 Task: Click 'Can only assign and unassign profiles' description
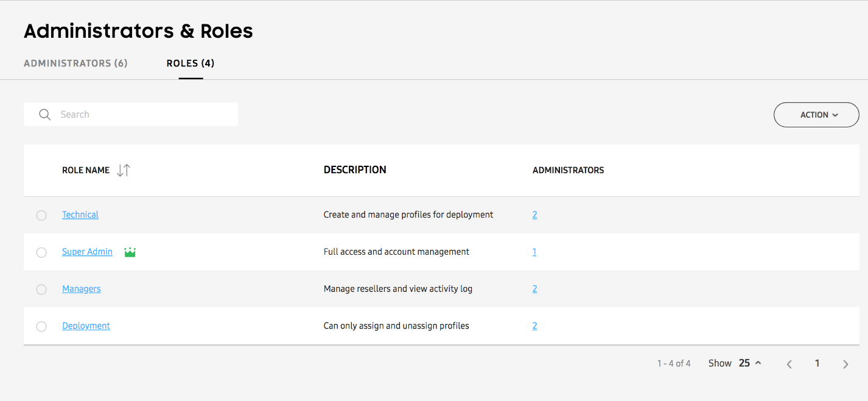(x=396, y=326)
